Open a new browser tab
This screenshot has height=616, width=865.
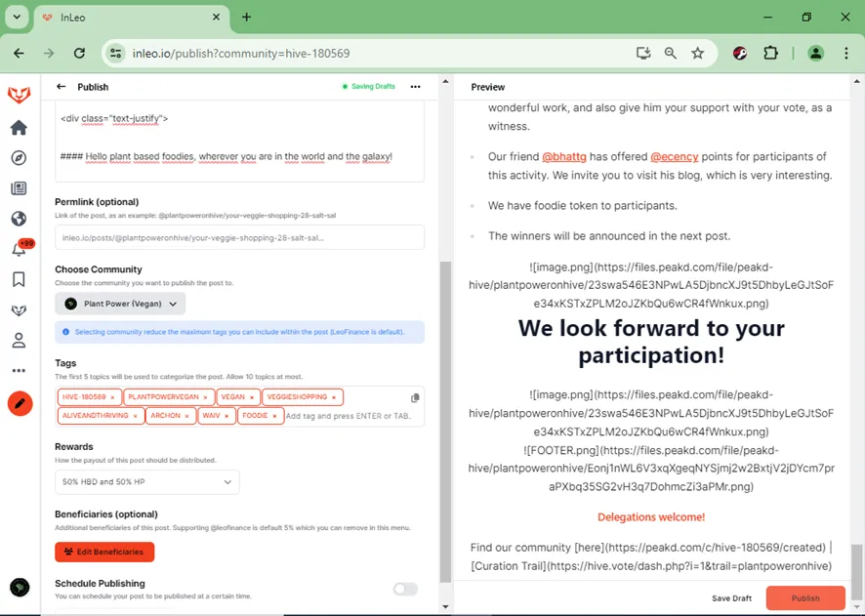247,18
